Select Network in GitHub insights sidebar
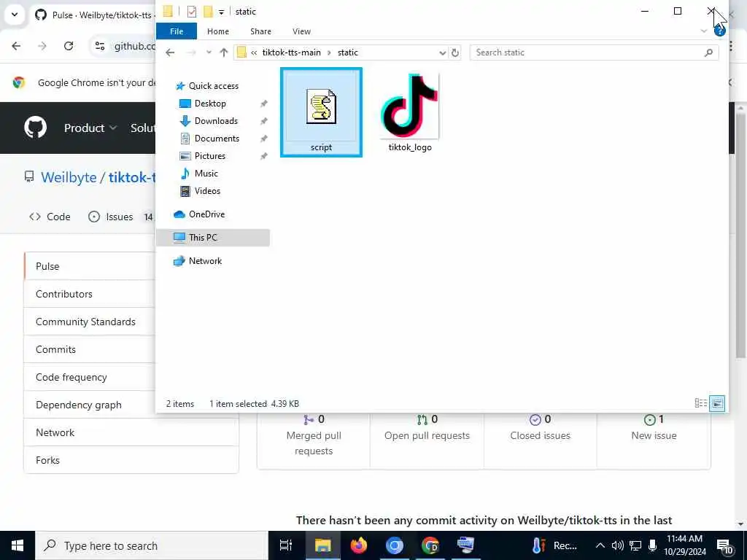The height and width of the screenshot is (560, 747). (x=131, y=432)
